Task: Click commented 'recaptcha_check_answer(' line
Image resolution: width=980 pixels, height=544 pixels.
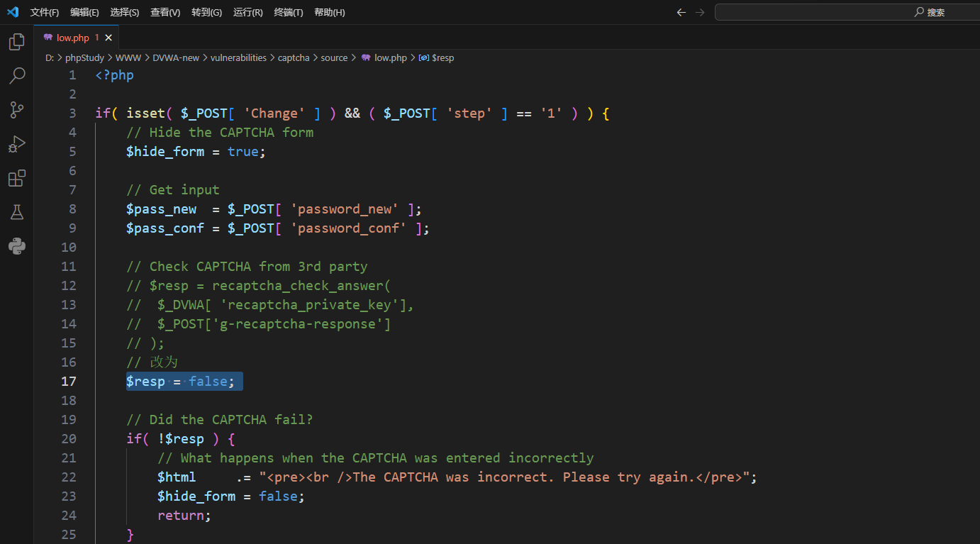Action: tap(259, 286)
